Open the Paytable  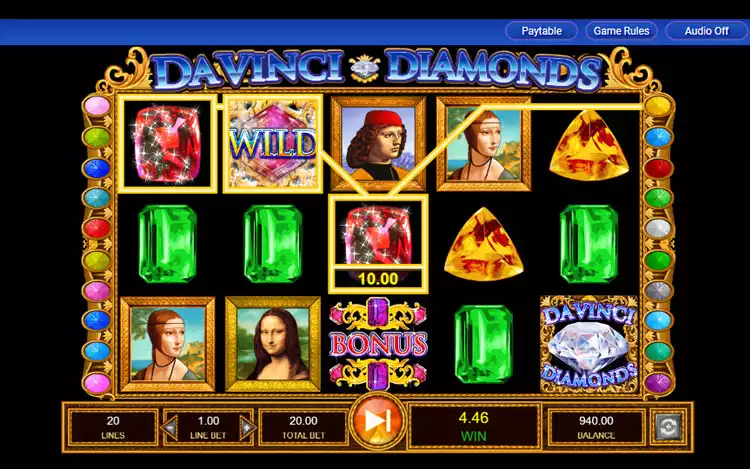coord(541,31)
